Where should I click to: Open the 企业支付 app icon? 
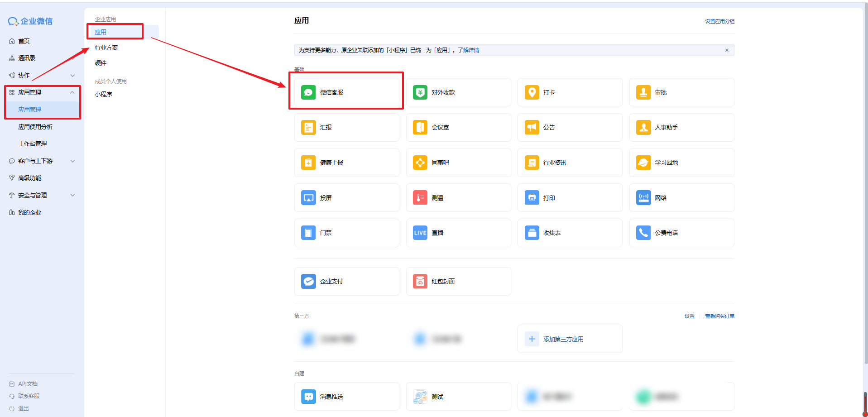(308, 281)
